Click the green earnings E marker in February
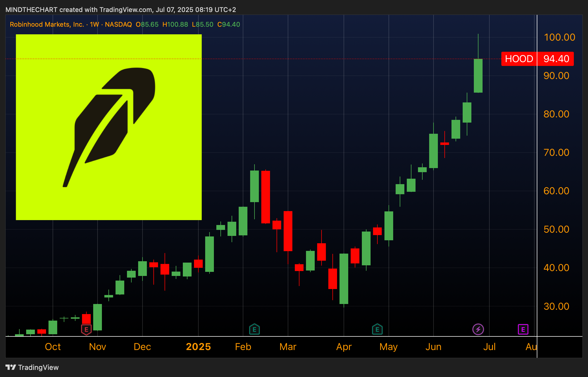 coord(254,329)
